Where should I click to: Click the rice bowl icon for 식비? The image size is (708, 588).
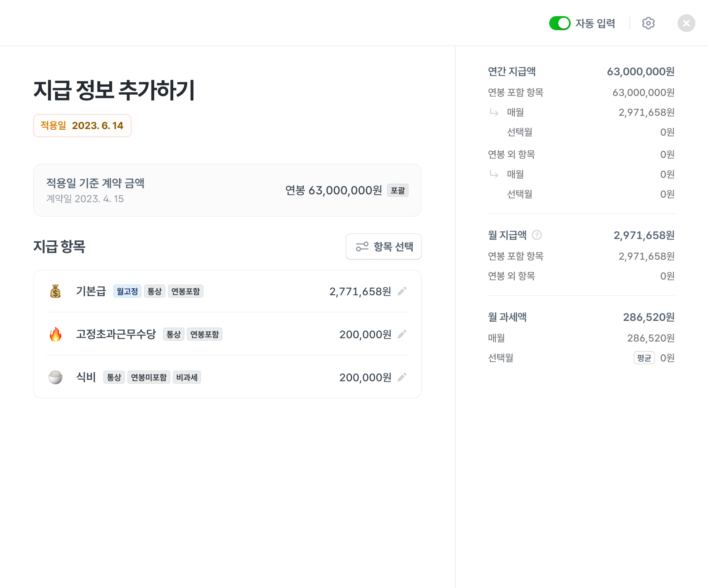[x=55, y=377]
